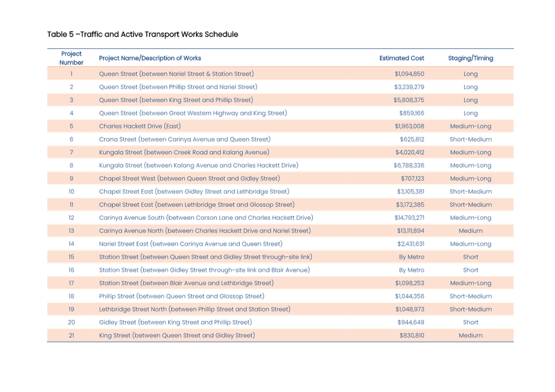Select the Queen Street Nariel to Station row name
This screenshot has height=392, width=555.
(176, 74)
